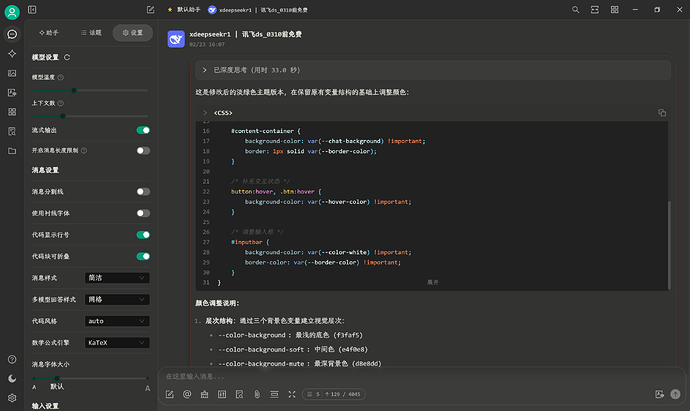Mention a model with the @ icon
The image size is (690, 411).
(187, 394)
